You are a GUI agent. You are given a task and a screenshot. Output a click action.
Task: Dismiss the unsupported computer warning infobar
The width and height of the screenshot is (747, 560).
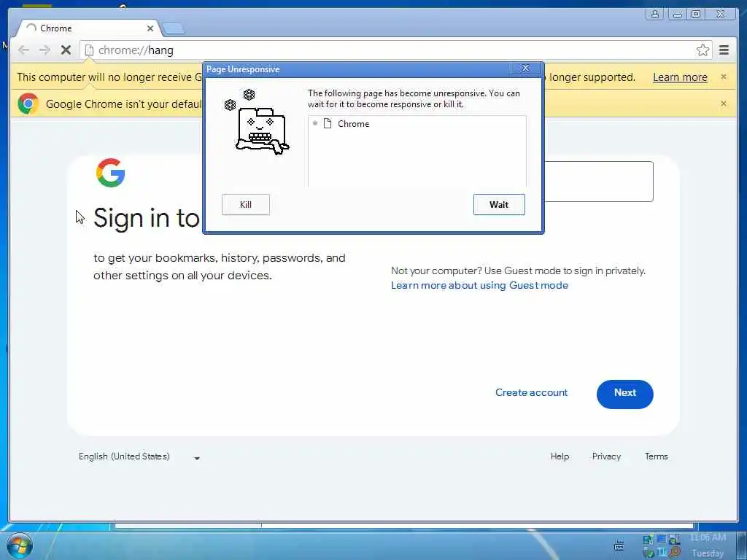(724, 77)
